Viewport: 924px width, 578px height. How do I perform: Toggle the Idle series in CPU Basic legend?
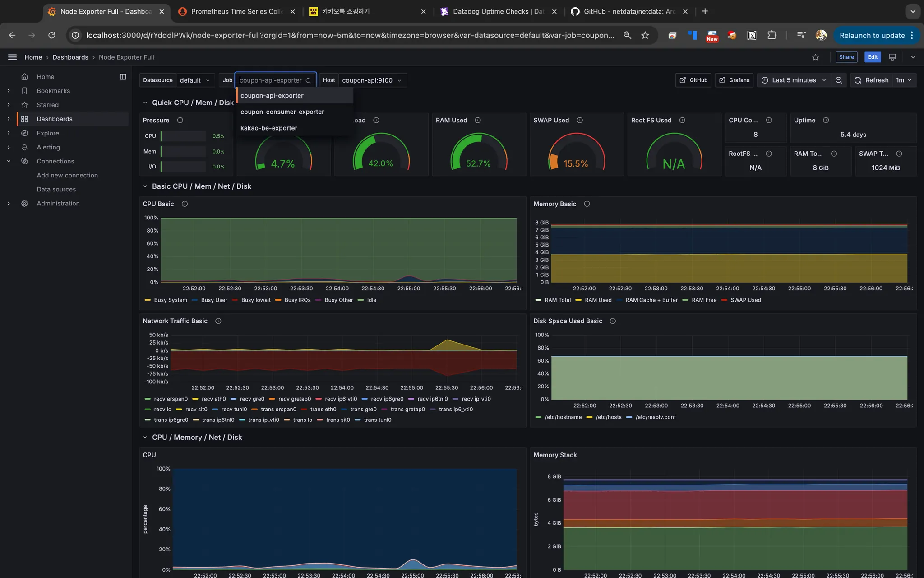click(371, 300)
